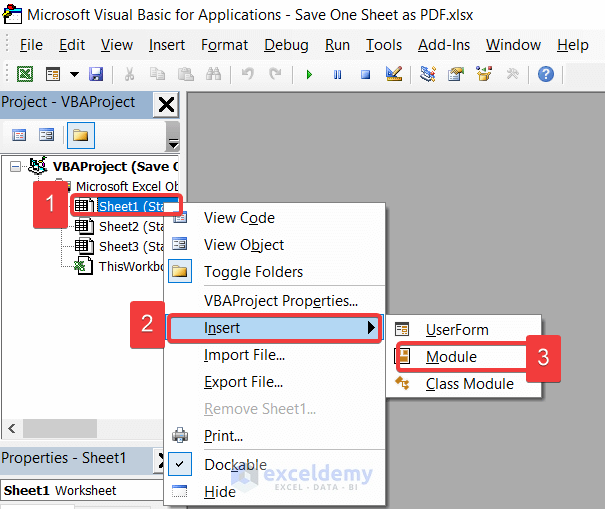Click the Save toolbar icon

[x=96, y=74]
